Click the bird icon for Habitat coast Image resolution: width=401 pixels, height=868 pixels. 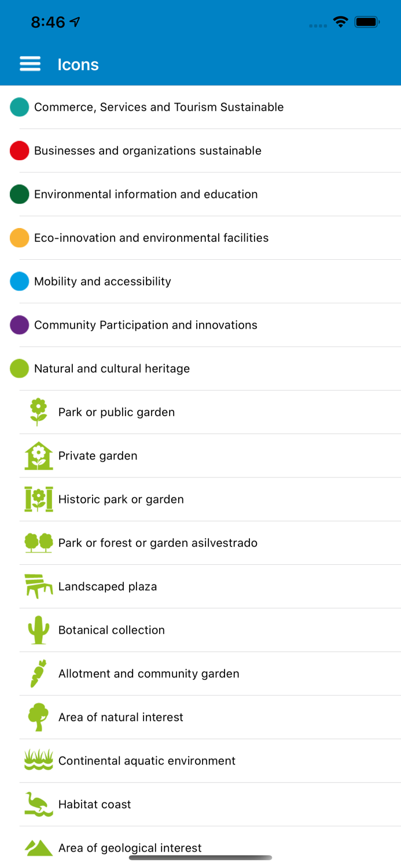point(38,804)
